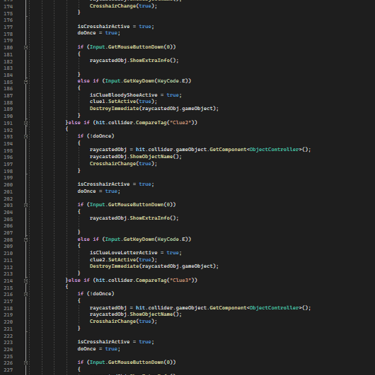Collapse the GetMouseButtonDown block at line 203
This screenshot has height=375, width=375.
pyautogui.click(x=26, y=205)
